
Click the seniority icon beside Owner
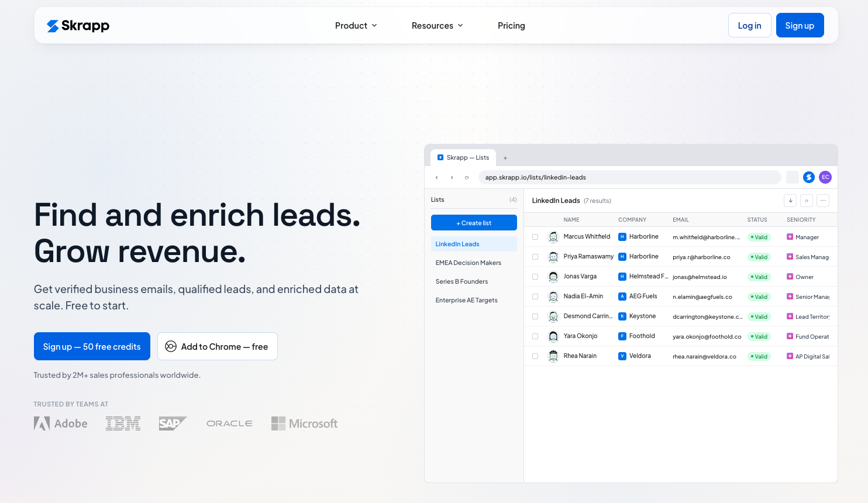790,277
